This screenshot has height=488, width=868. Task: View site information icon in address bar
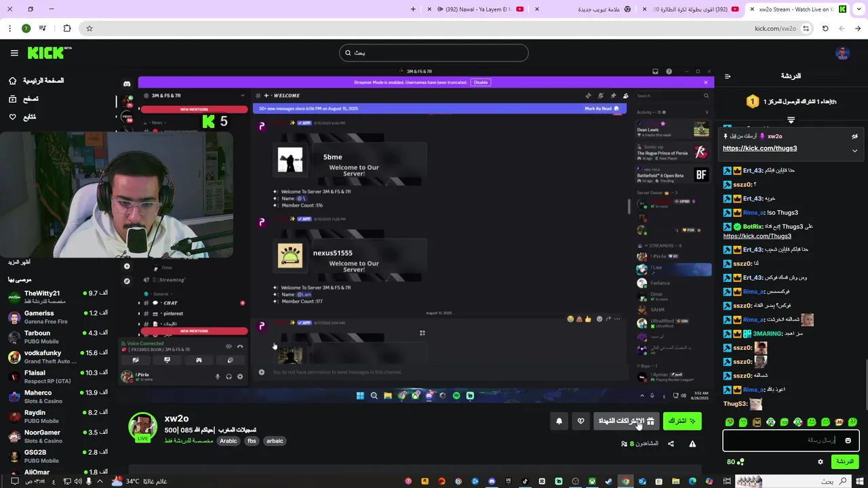[x=806, y=28]
